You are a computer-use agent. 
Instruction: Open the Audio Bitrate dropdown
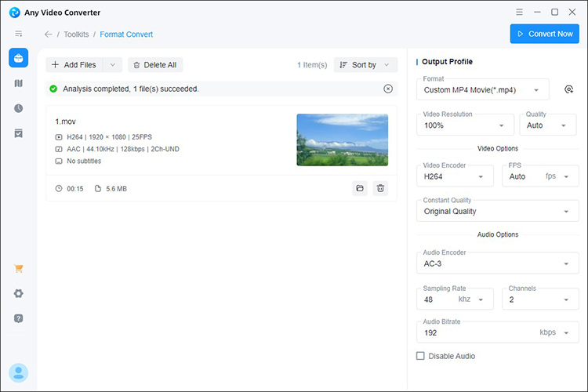pyautogui.click(x=498, y=332)
